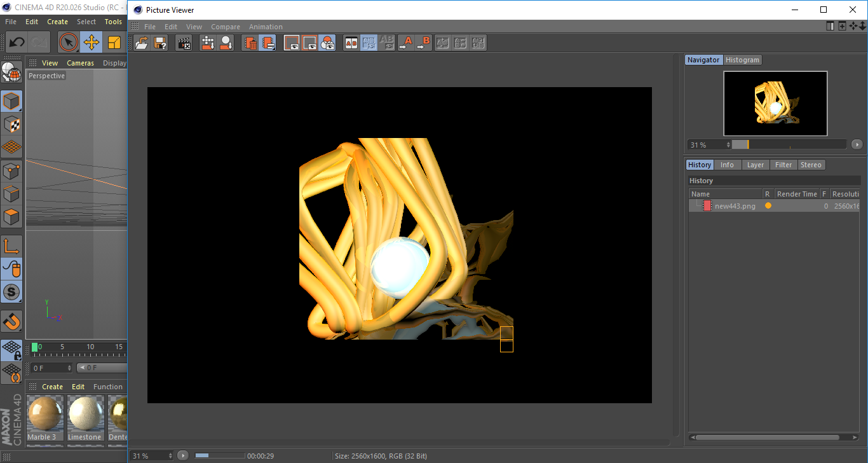Image resolution: width=868 pixels, height=463 pixels.
Task: Toggle the Show History filter icon
Action: pos(268,43)
